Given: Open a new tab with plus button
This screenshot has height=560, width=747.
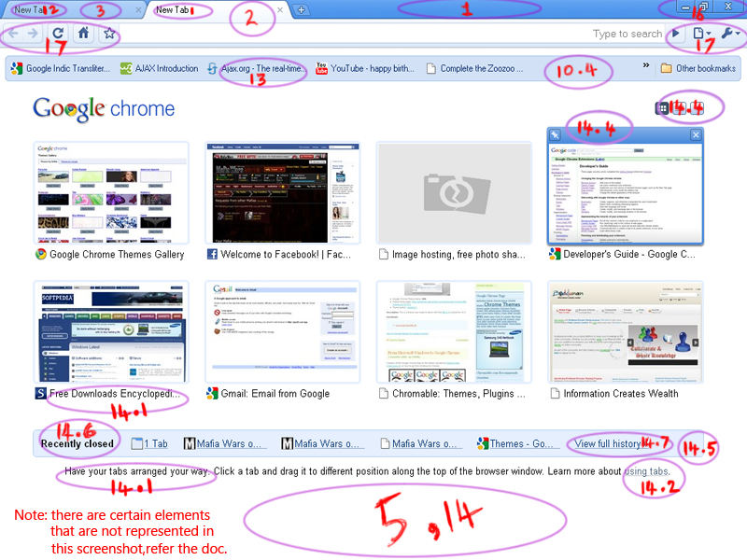Looking at the screenshot, I should tap(301, 9).
